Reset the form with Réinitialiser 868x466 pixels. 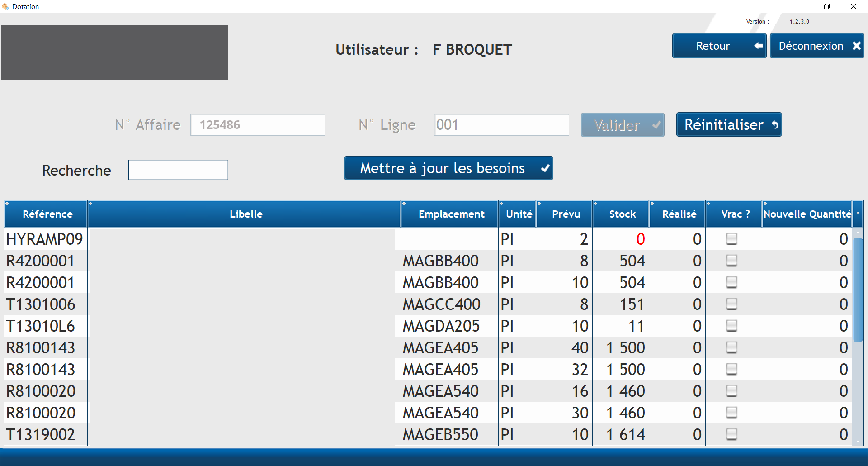pos(729,124)
